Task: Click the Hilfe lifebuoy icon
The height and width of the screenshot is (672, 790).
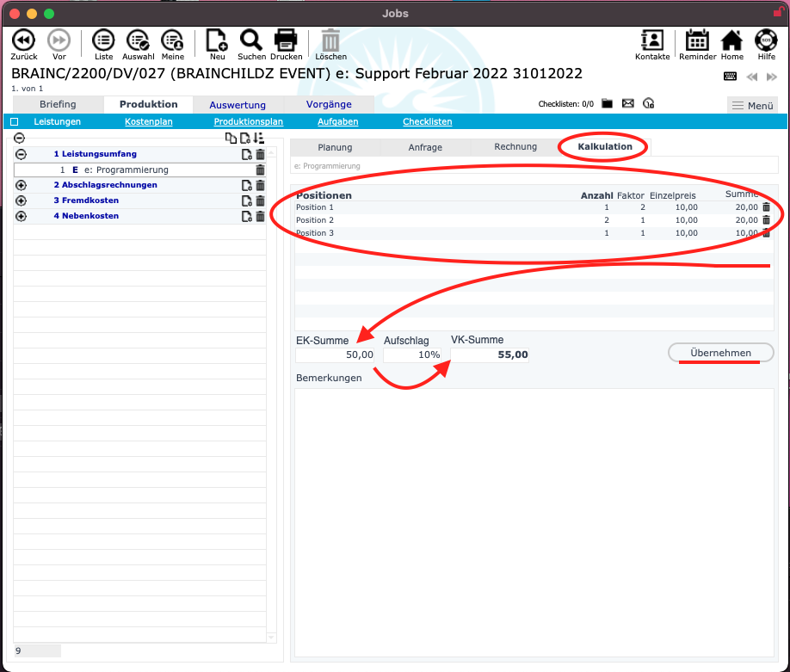Action: pyautogui.click(x=766, y=40)
